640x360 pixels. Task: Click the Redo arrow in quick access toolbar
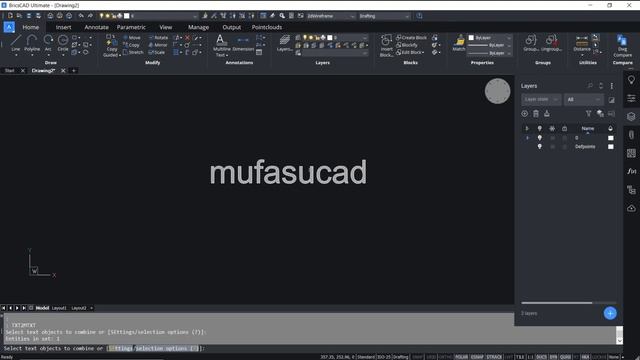click(90, 16)
